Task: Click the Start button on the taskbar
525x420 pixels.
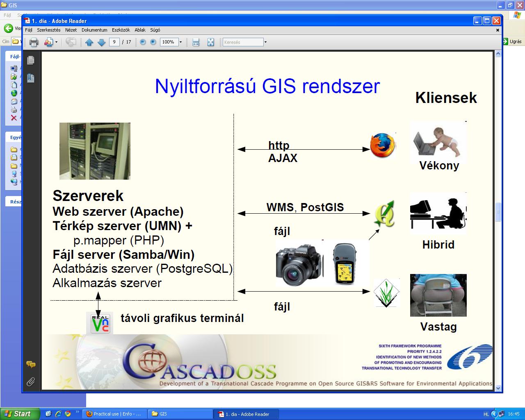Action: 20,414
